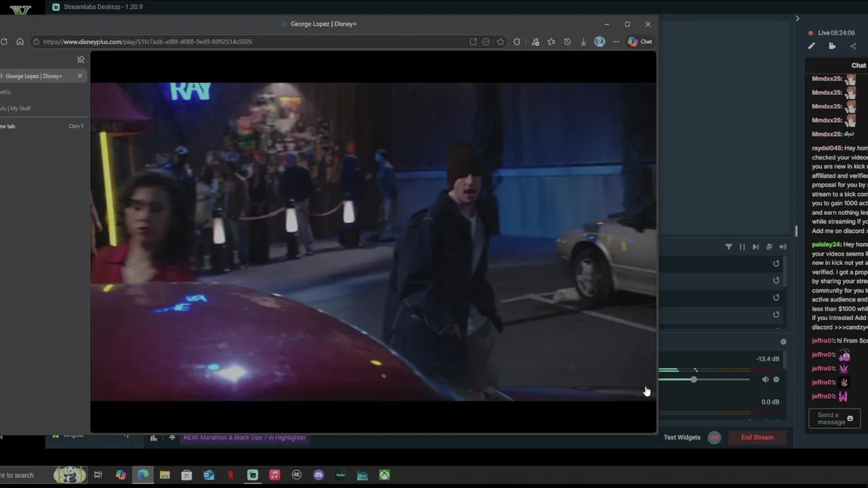Open link in app icon in address bar
The image size is (868, 488).
[473, 41]
